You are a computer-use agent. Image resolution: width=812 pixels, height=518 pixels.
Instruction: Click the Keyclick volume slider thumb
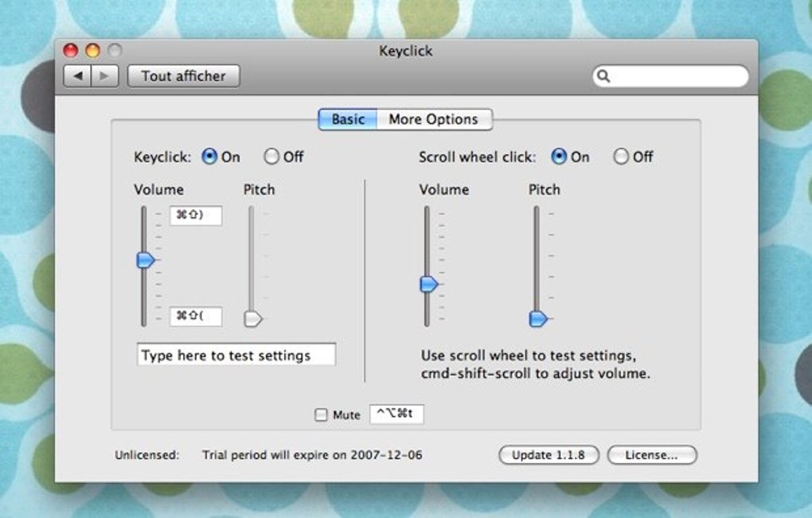click(x=146, y=259)
